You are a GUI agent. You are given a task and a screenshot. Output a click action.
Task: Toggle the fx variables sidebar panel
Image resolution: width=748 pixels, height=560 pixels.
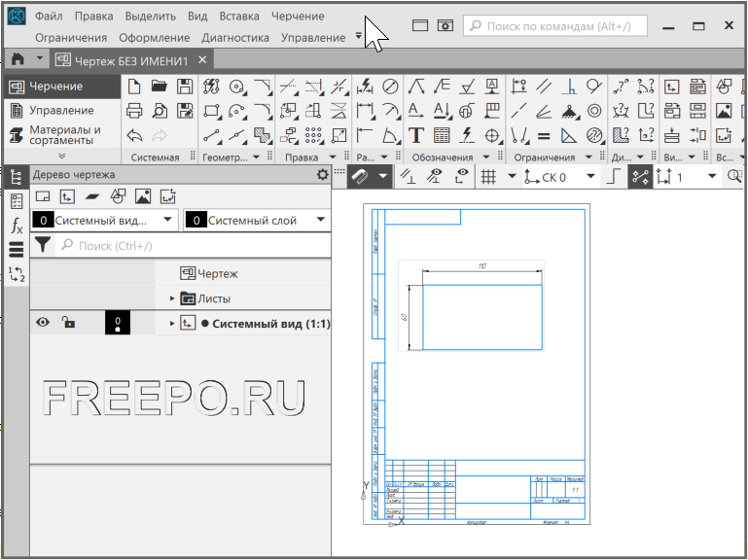(17, 226)
